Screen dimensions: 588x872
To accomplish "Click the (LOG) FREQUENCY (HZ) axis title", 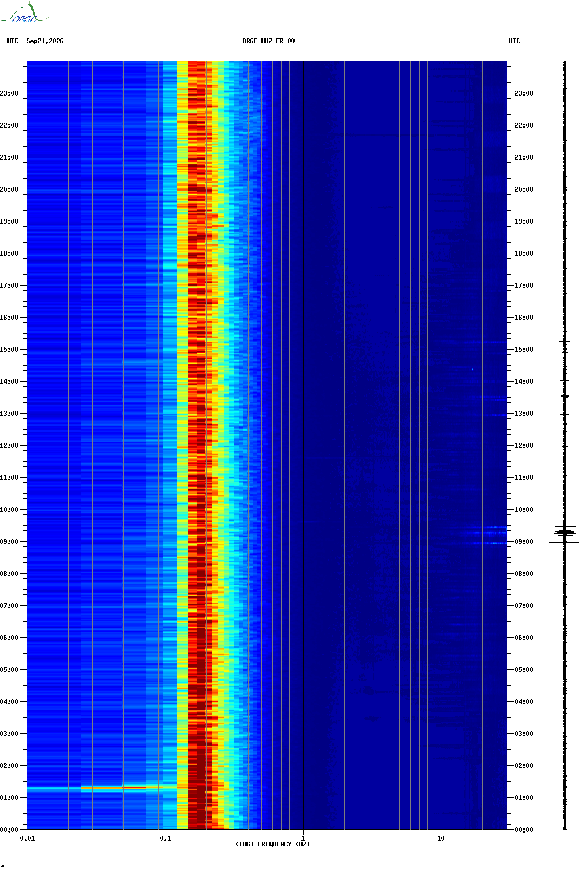I will [x=273, y=844].
